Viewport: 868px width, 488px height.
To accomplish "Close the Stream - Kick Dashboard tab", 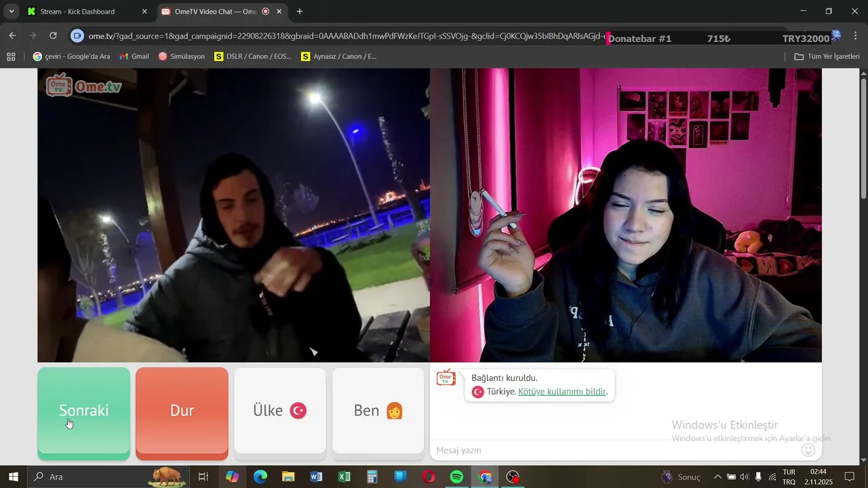I will 144,12.
